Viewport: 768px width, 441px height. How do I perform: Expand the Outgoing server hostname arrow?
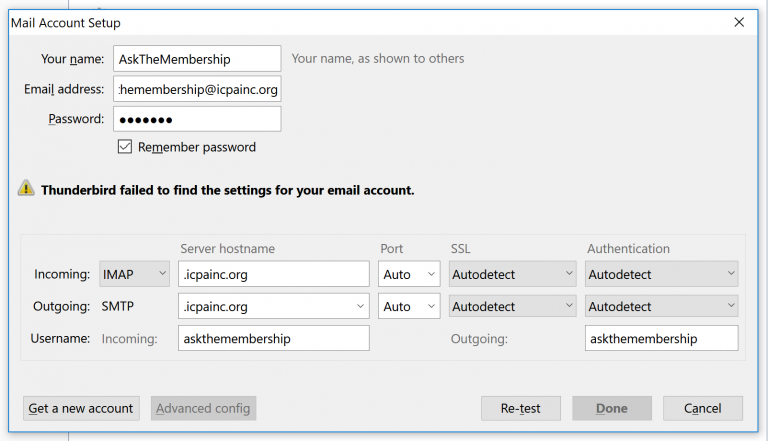(x=360, y=306)
